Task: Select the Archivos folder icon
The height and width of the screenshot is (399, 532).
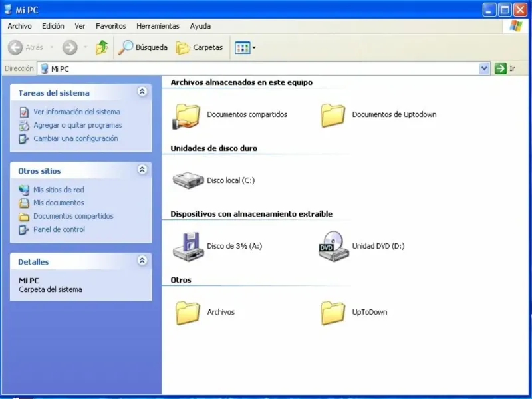Action: 188,313
